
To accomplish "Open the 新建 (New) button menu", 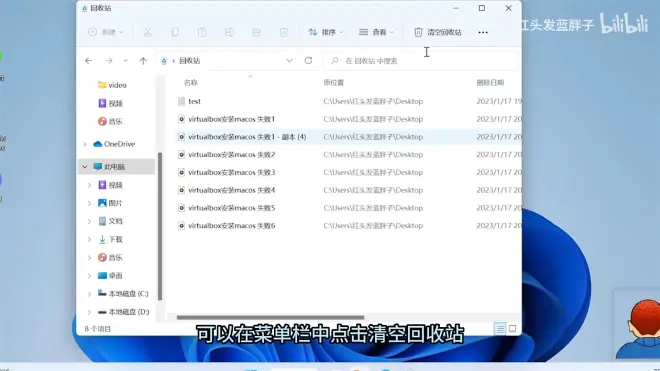I will pos(106,32).
